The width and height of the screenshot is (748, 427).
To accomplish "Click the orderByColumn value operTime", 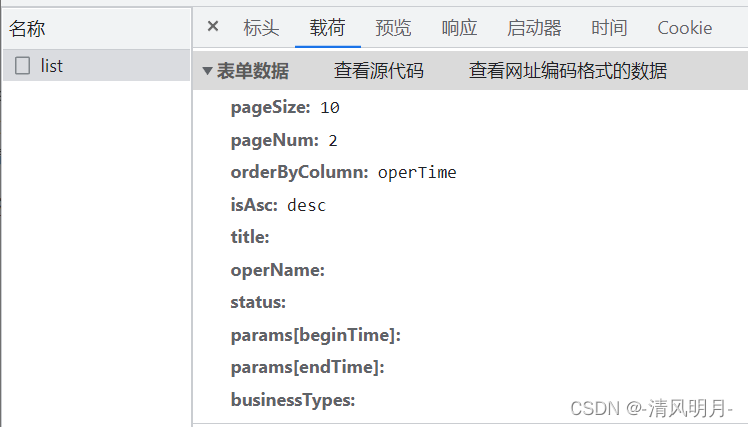I will pyautogui.click(x=417, y=172).
